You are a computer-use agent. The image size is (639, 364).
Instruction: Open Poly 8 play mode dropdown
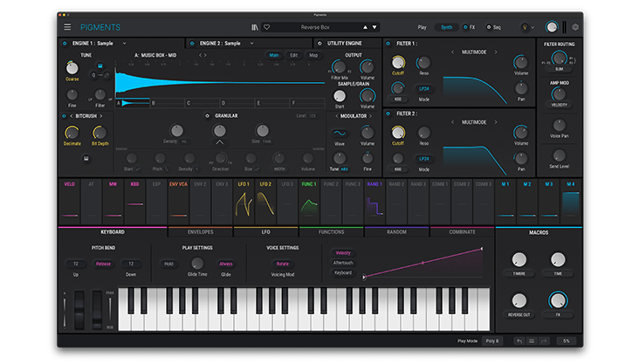(492, 340)
